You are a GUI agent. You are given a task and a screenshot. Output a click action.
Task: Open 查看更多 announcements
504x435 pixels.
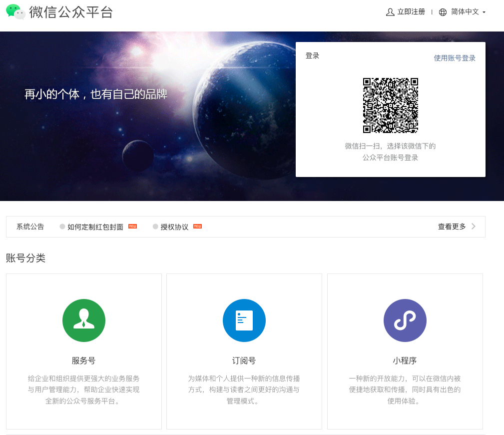click(x=452, y=226)
